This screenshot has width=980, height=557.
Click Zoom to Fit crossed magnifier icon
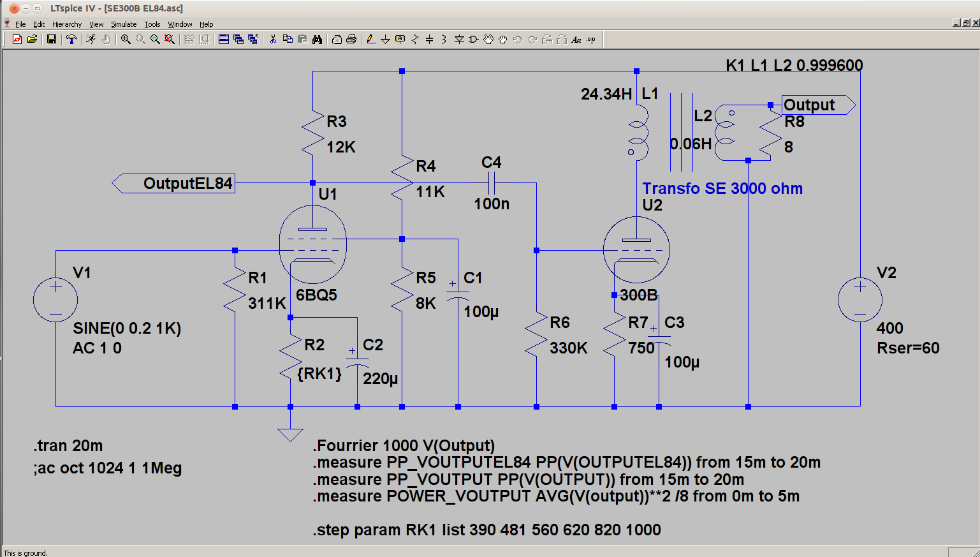(x=170, y=40)
